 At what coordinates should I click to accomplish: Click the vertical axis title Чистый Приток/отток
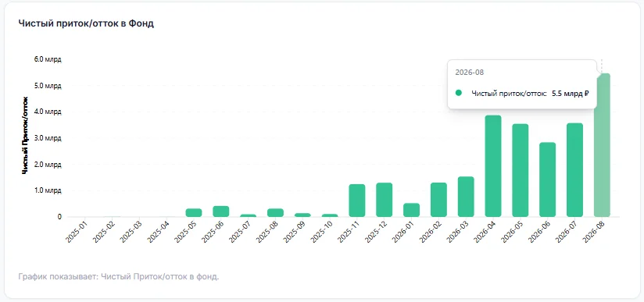pyautogui.click(x=25, y=136)
